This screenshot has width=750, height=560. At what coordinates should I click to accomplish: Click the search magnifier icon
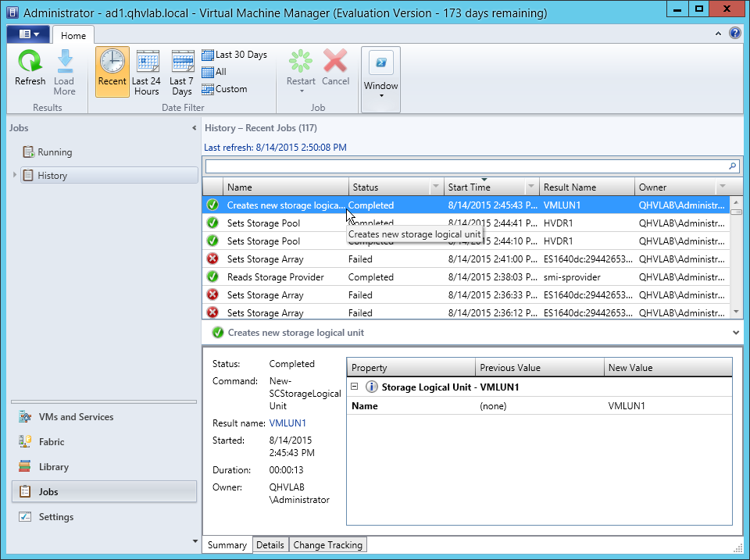[732, 166]
